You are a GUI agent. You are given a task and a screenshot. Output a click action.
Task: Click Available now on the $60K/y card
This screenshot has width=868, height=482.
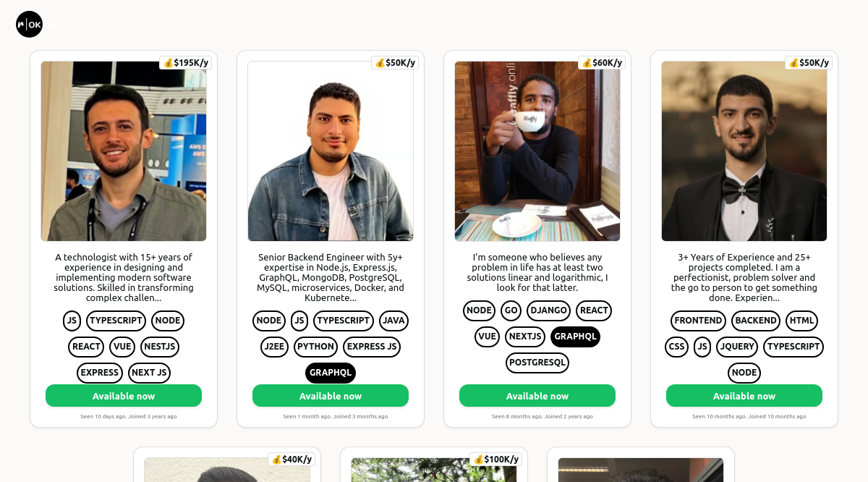click(x=537, y=396)
